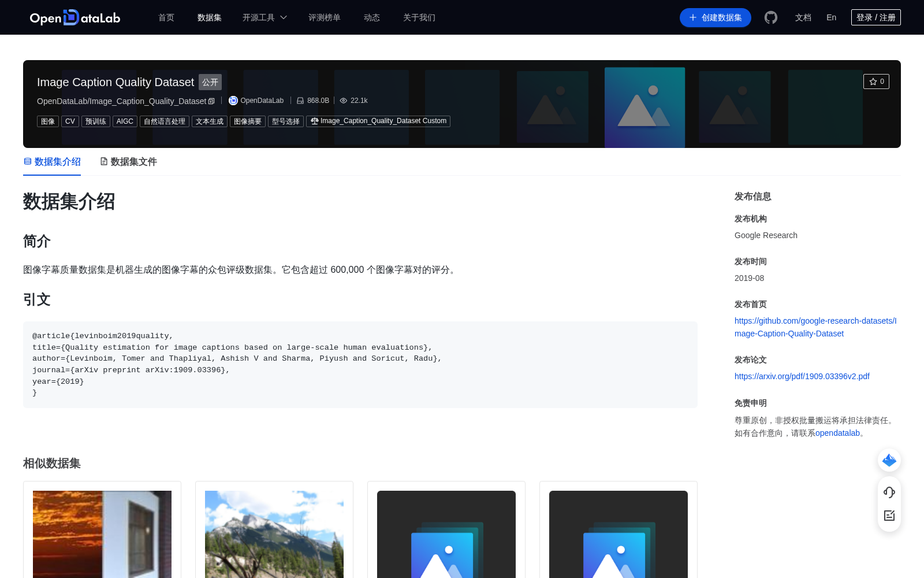The width and height of the screenshot is (924, 578).
Task: Open the GitHub dataset homepage link
Action: point(815,327)
